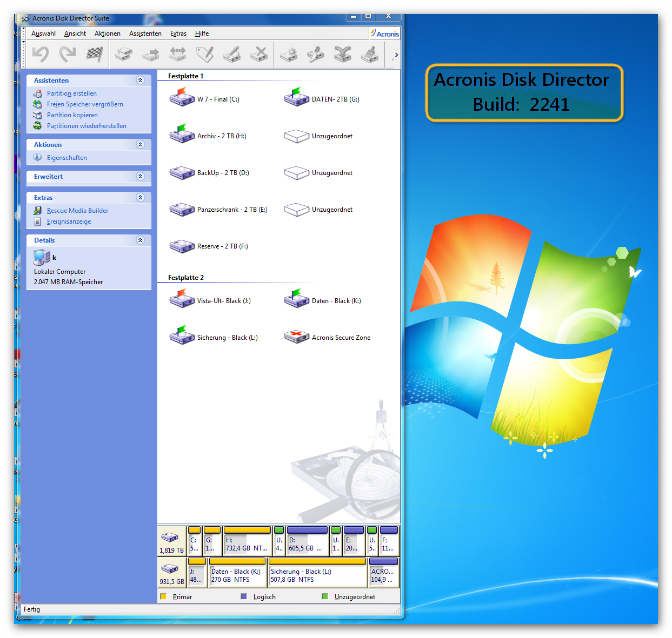Click the Freien Speicher vergrößern link
This screenshot has width=672, height=638.
tap(85, 104)
